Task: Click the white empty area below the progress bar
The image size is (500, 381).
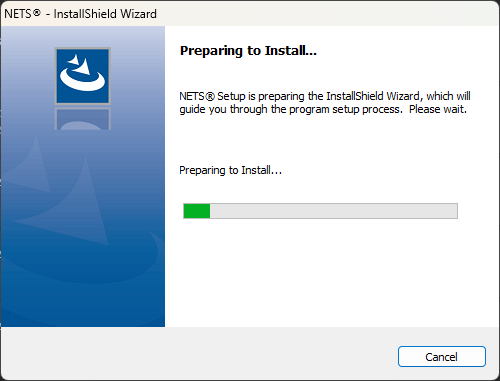Action: point(332,273)
